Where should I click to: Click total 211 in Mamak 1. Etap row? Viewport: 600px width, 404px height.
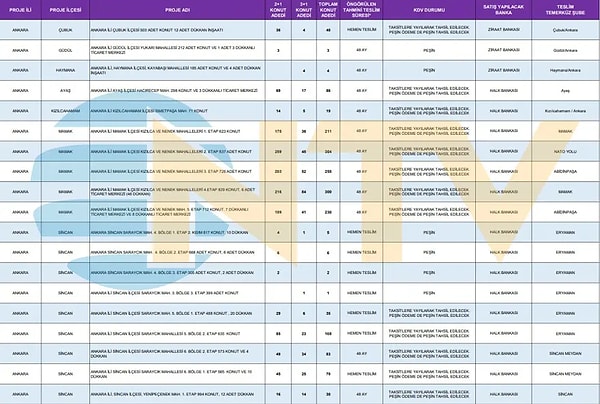tap(328, 131)
